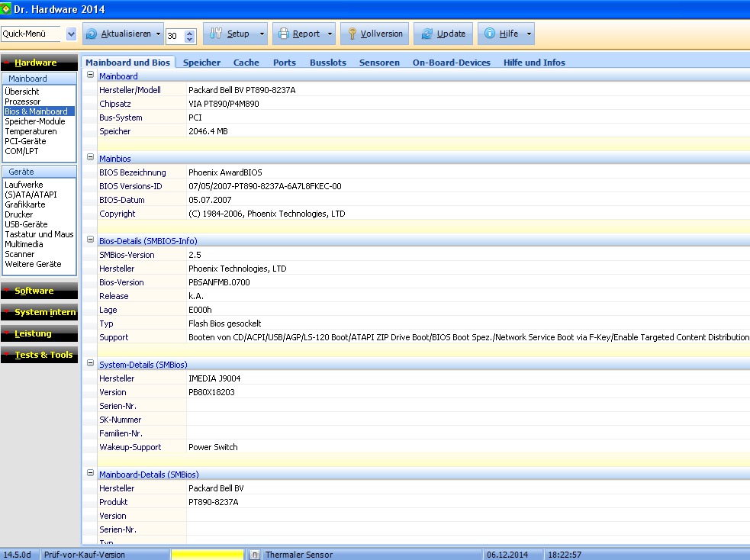Open the Report dropdown arrow
The width and height of the screenshot is (750, 560).
[330, 34]
